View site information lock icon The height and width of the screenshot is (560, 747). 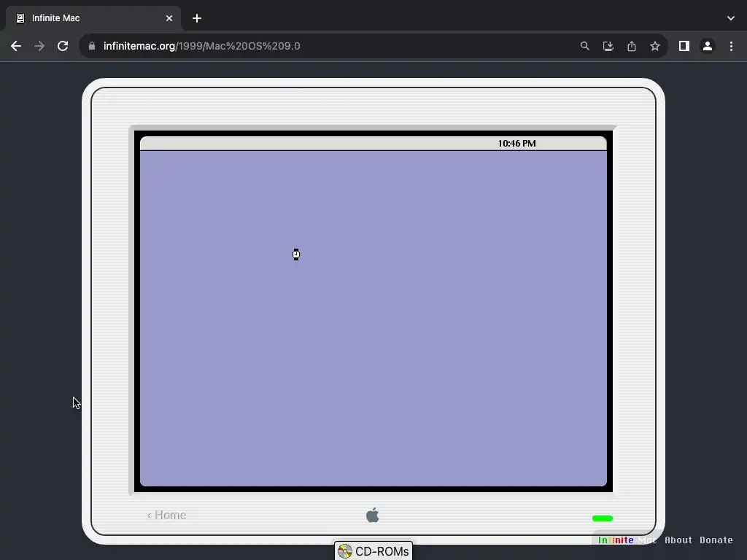pos(92,46)
